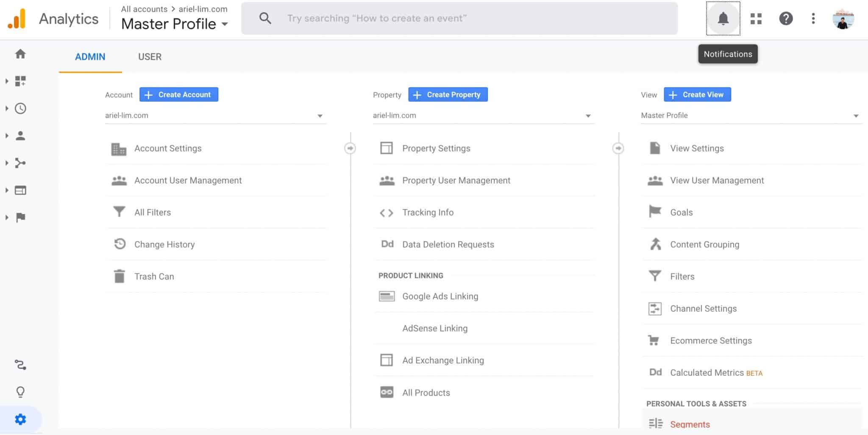Open Customization dashboard icon in sidebar
The image size is (868, 435).
(20, 81)
